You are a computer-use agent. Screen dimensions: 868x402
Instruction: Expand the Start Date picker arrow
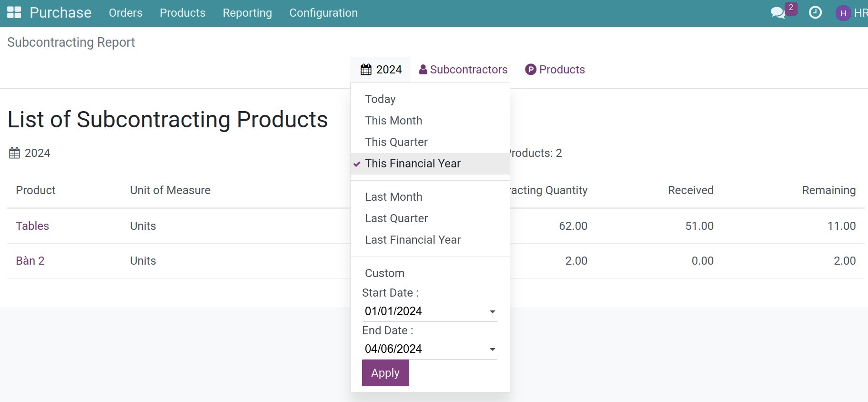click(492, 312)
